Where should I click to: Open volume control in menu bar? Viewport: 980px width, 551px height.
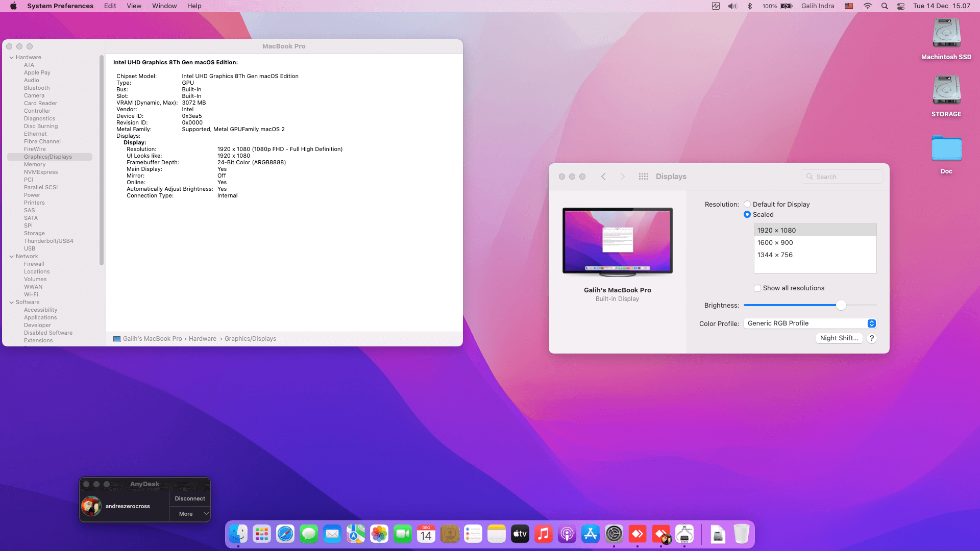pyautogui.click(x=732, y=6)
